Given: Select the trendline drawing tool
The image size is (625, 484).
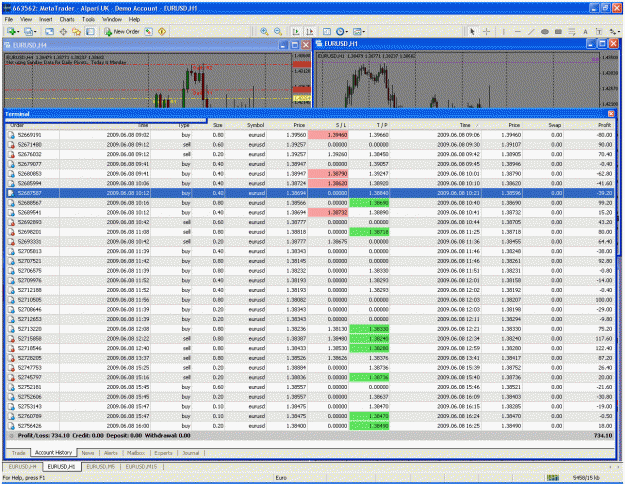Looking at the screenshot, I should tap(531, 31).
